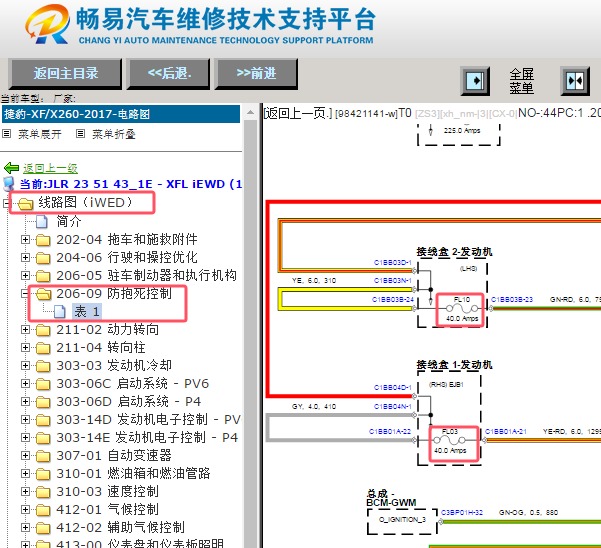Expand the 310-01 燃油箱和燃油管路 node

pyautogui.click(x=25, y=474)
